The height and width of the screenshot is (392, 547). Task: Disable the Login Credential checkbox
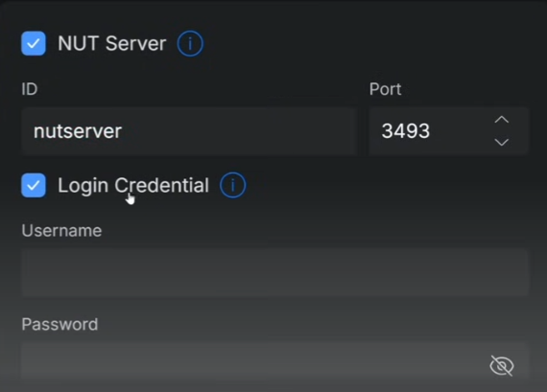tap(34, 185)
